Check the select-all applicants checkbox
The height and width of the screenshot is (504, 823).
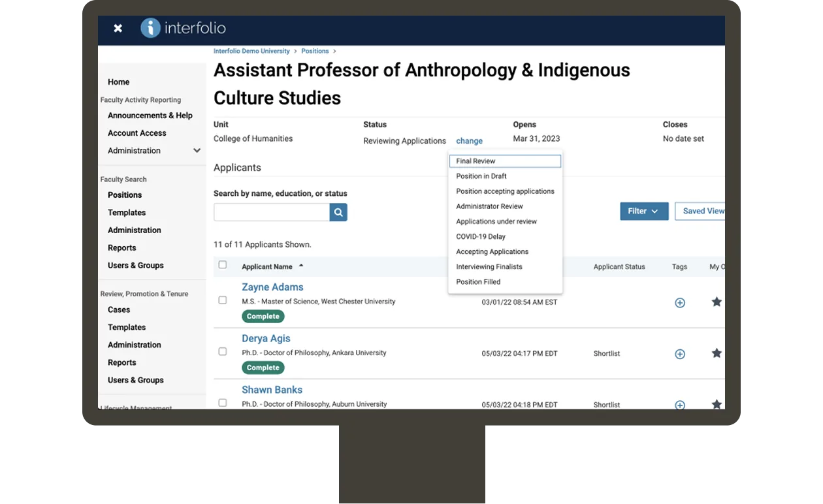(x=223, y=265)
